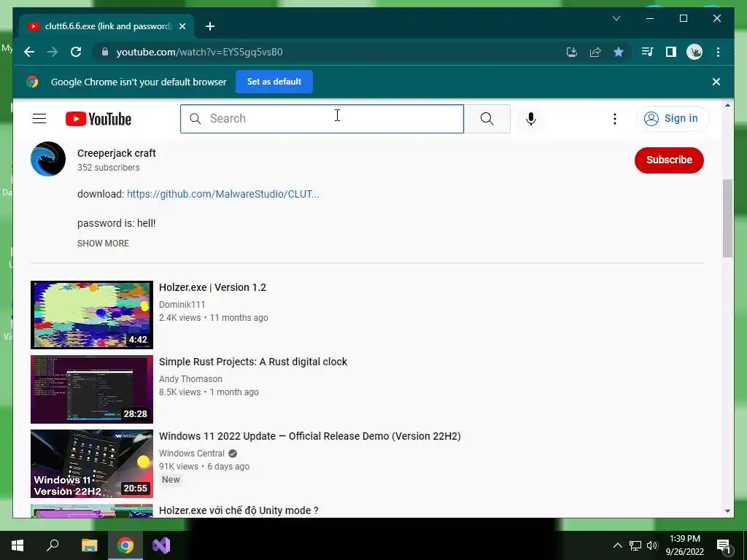Click the Chrome address bar URL
The width and height of the screenshot is (747, 560).
point(199,52)
